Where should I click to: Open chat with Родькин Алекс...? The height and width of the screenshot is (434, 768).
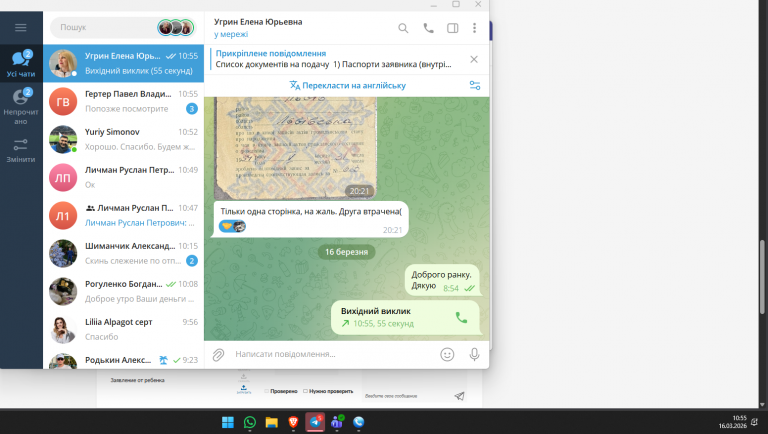tap(123, 360)
